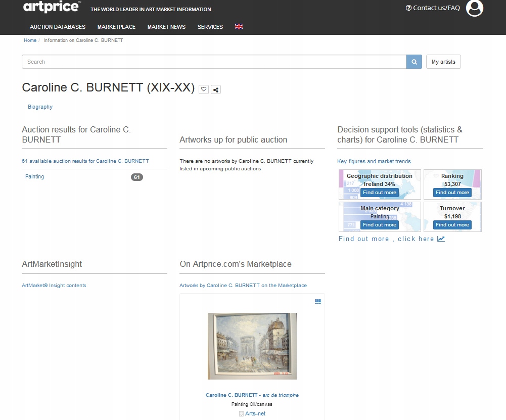
Task: Open Artworks by Caroline C. BURNETT on Marketplace
Action: (243, 286)
